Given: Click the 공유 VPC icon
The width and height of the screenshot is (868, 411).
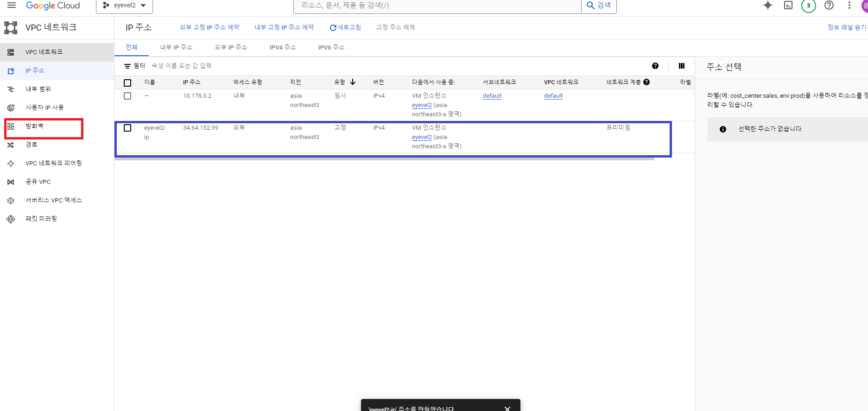Looking at the screenshot, I should pyautogui.click(x=11, y=182).
